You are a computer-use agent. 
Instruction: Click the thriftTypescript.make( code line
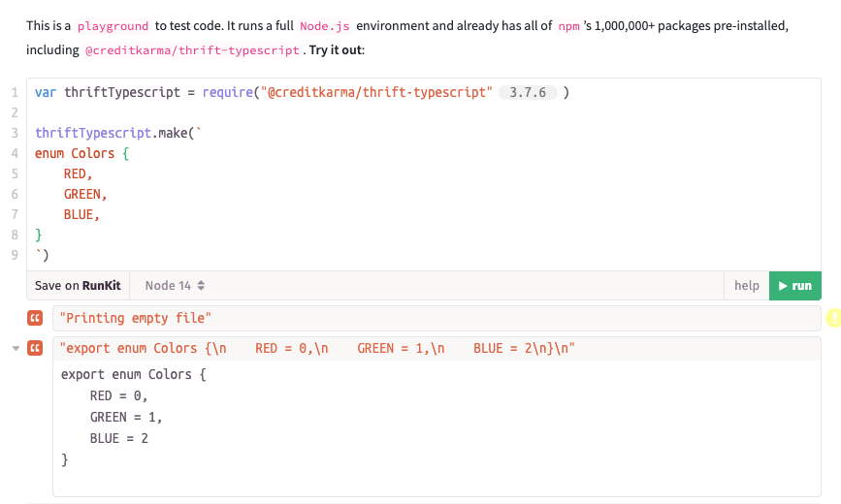tap(118, 133)
